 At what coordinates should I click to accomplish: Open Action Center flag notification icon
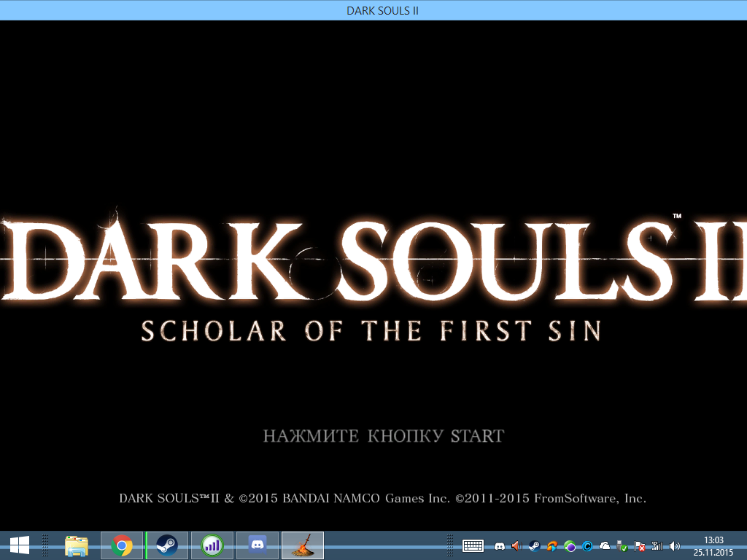tap(640, 546)
